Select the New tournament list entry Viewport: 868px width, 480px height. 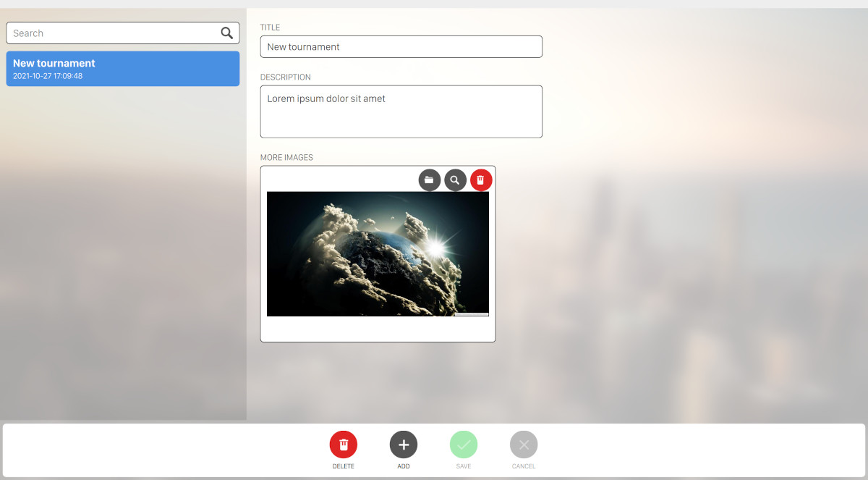click(123, 68)
